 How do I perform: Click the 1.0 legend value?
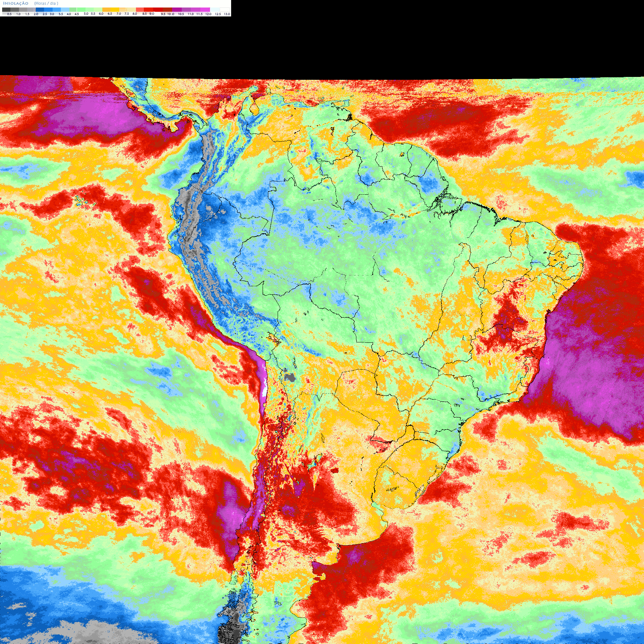point(18,14)
